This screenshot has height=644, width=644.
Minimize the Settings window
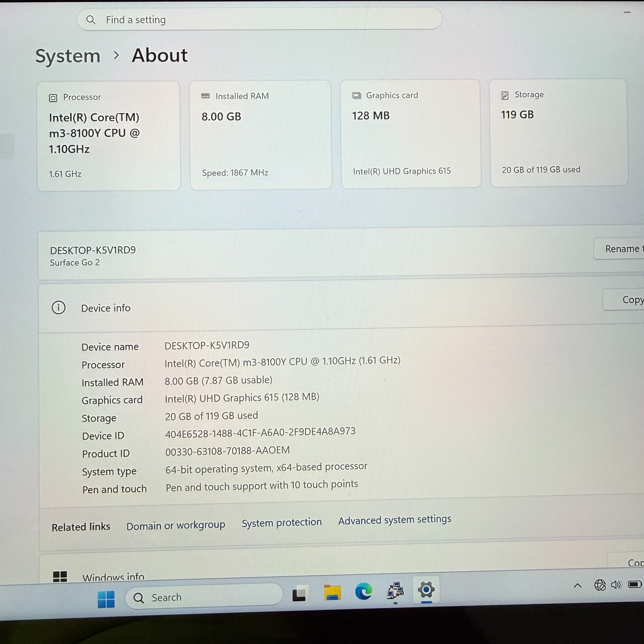[627, 12]
